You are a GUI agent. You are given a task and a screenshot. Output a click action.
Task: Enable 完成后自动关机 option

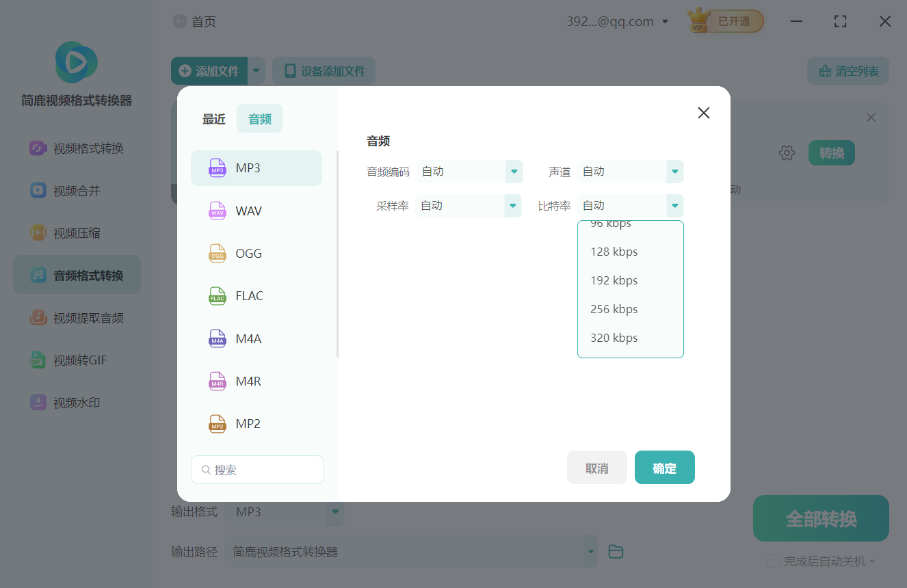(774, 561)
